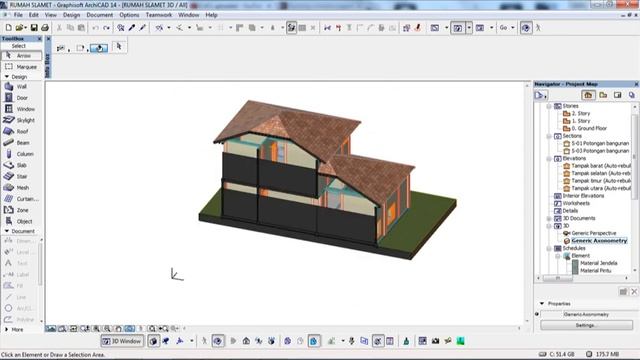The width and height of the screenshot is (640, 360).
Task: Select Generic Axonometry in Navigator tree
Action: pyautogui.click(x=599, y=241)
